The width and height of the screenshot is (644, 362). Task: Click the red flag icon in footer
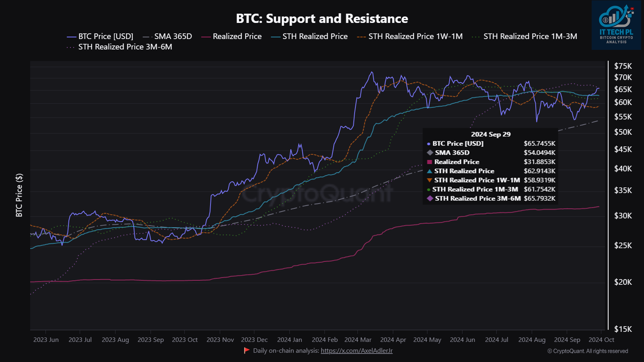[x=247, y=350]
